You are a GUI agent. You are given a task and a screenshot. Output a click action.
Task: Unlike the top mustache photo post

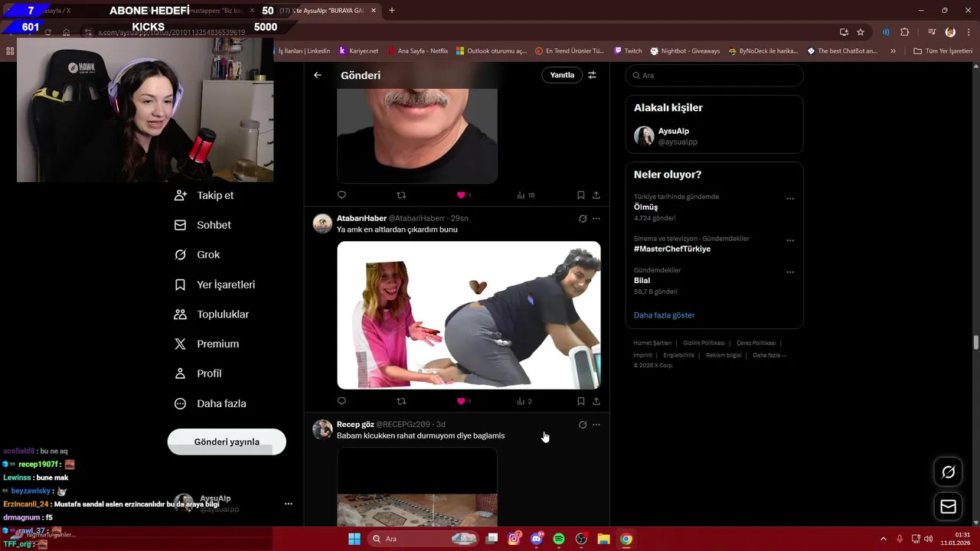click(461, 195)
